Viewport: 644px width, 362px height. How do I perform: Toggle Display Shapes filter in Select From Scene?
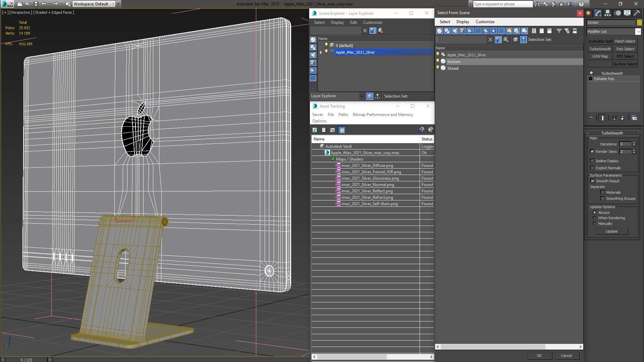coord(447,31)
